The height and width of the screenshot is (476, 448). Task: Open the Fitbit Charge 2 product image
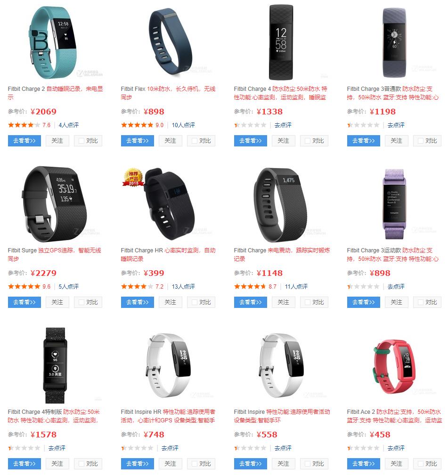pos(55,42)
